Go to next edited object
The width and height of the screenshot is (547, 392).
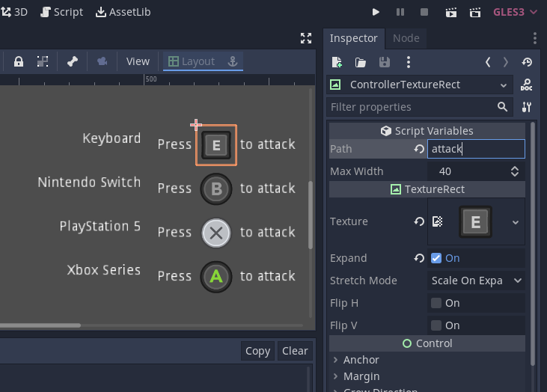tap(506, 62)
